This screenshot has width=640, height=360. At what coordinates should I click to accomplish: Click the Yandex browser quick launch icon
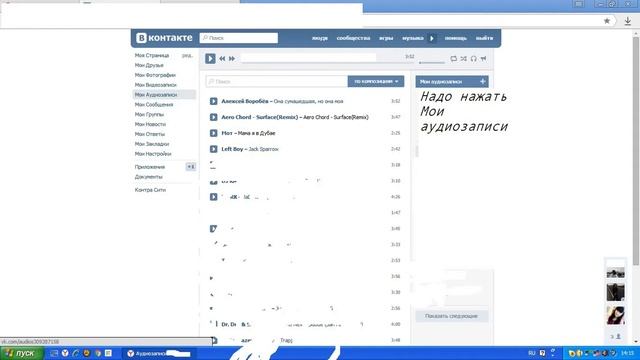tap(65, 353)
